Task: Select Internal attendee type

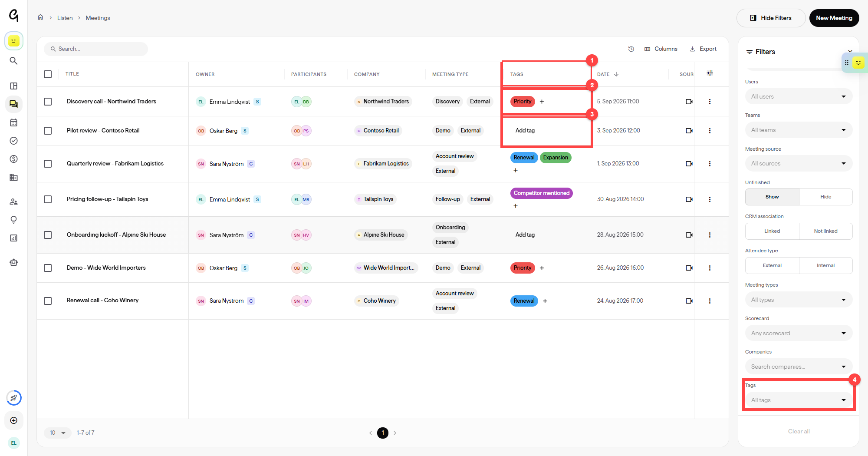Action: pos(825,265)
